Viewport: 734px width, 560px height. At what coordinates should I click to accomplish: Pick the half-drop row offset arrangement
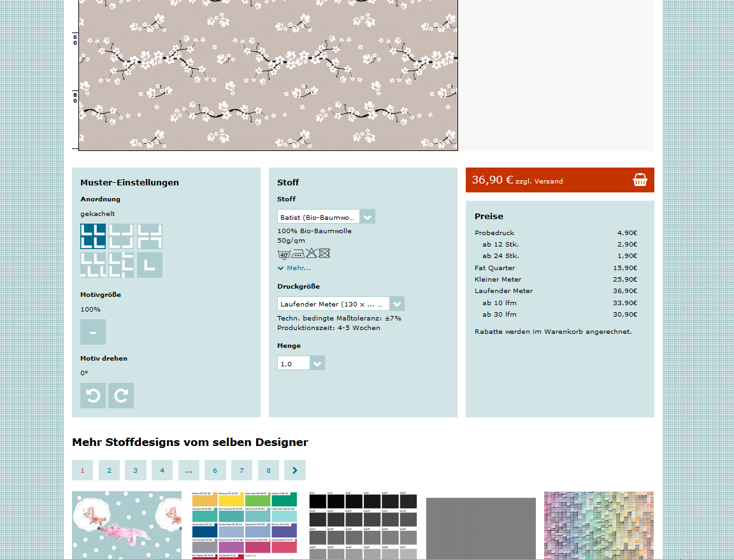click(93, 265)
